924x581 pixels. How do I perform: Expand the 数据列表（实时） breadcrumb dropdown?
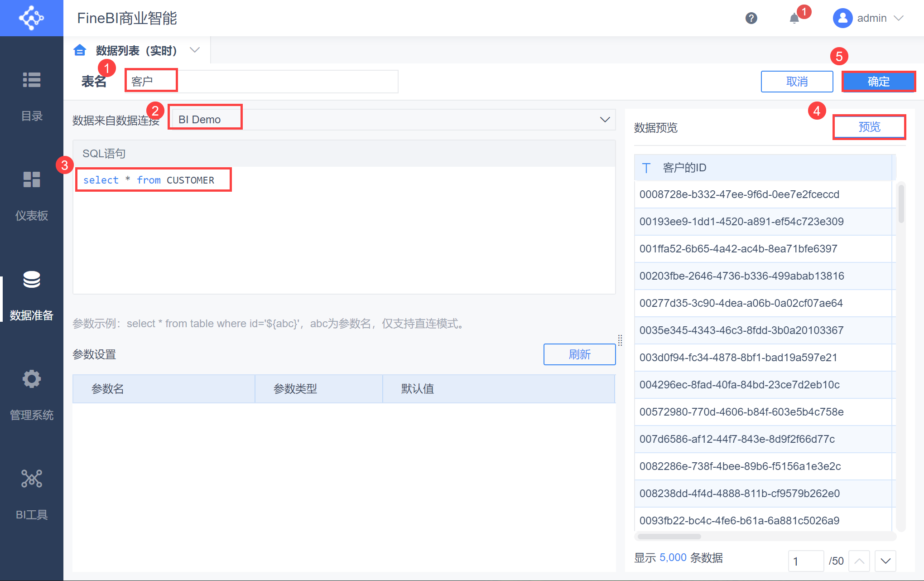[x=195, y=50]
